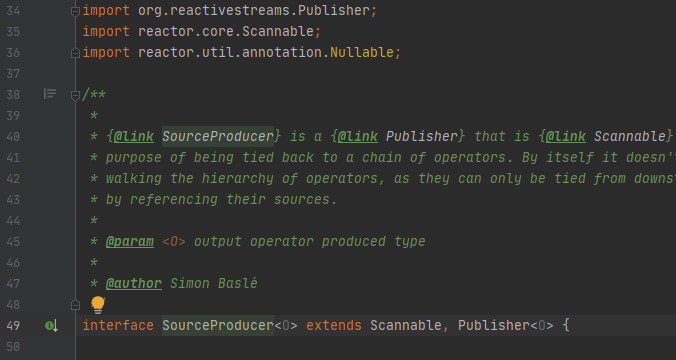Click 'reactor.core.Scannable' import text
The image size is (676, 360).
click(x=226, y=31)
